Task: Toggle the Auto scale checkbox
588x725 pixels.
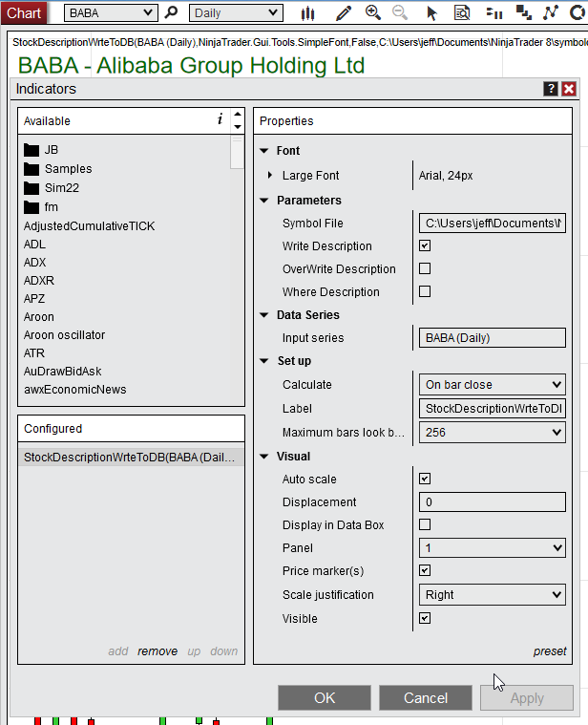Action: 425,479
